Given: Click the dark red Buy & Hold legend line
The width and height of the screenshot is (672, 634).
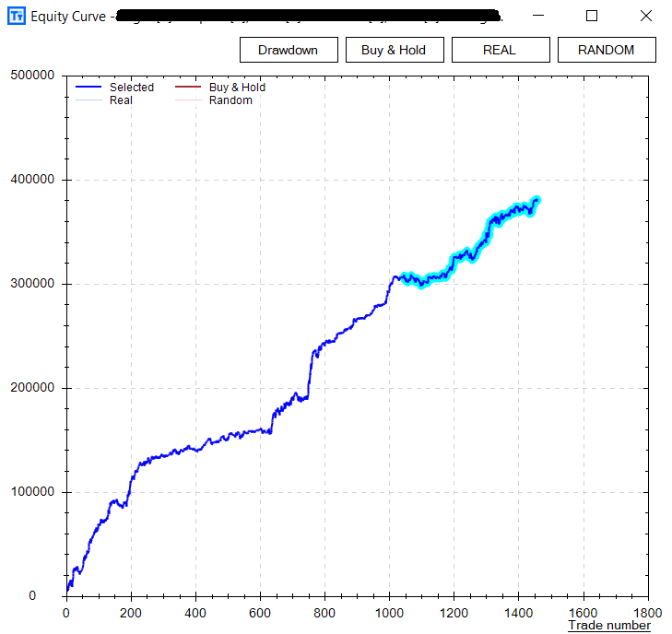Looking at the screenshot, I should (x=187, y=88).
